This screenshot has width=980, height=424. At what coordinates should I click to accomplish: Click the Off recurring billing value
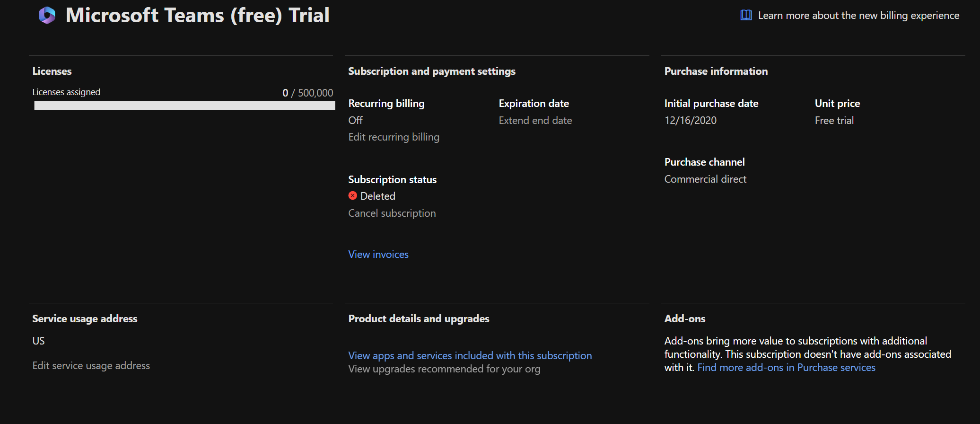pyautogui.click(x=356, y=120)
